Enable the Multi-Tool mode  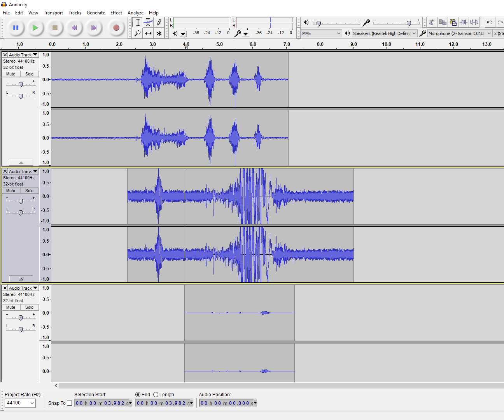click(159, 33)
